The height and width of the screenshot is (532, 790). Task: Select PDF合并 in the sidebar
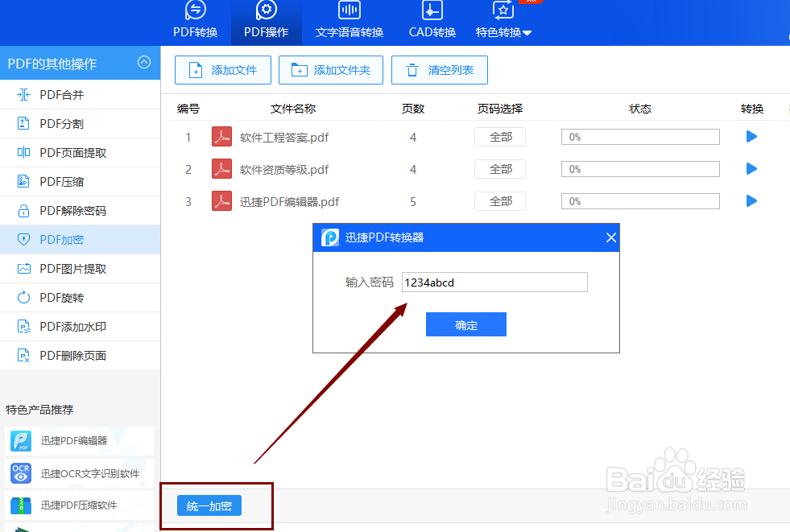80,95
